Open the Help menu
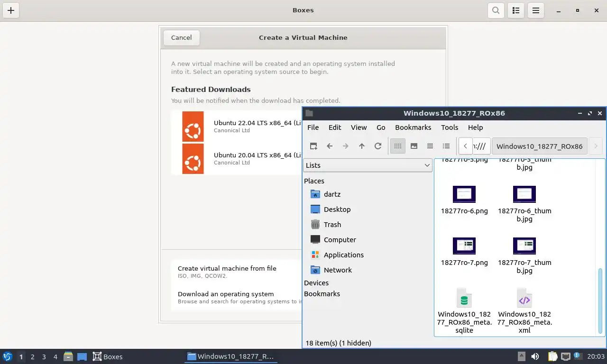607x364 pixels. pyautogui.click(x=475, y=127)
